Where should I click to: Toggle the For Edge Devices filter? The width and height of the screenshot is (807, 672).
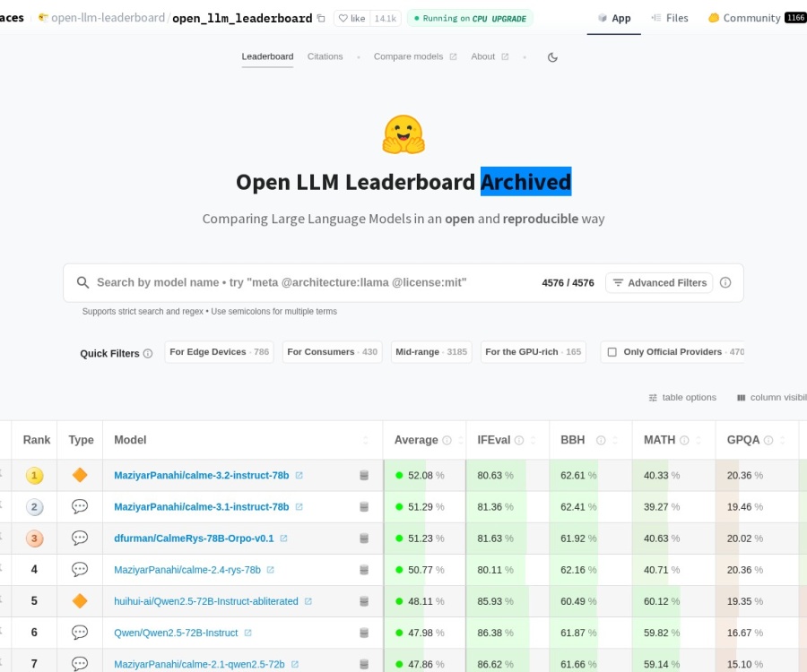click(220, 352)
